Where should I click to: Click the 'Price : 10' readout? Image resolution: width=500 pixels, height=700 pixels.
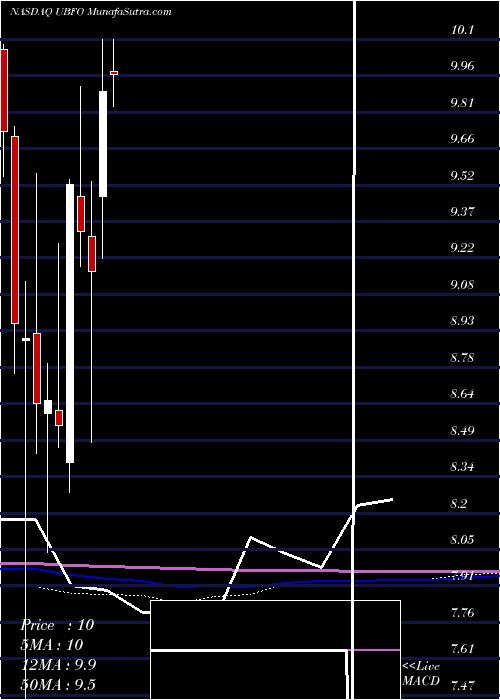57,625
